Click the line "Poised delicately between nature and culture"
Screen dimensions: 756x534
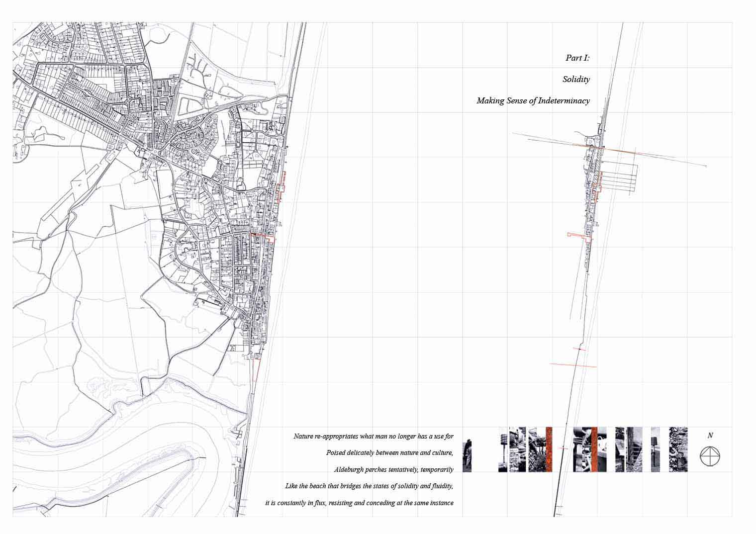389,453
